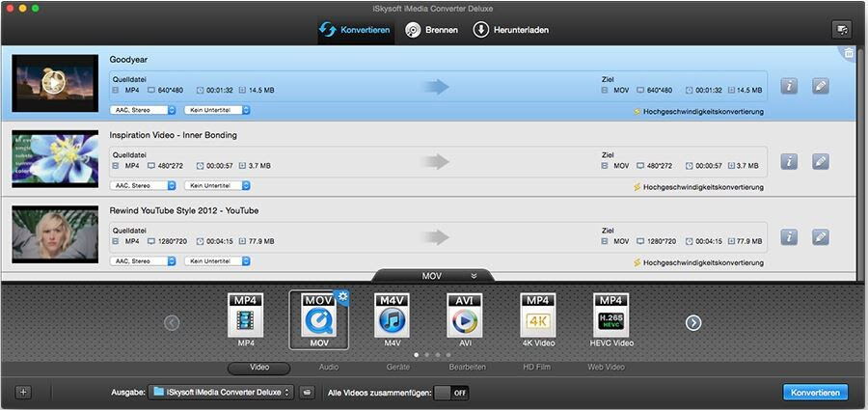Select the Web Video category tab
868x410 pixels.
[x=607, y=368]
